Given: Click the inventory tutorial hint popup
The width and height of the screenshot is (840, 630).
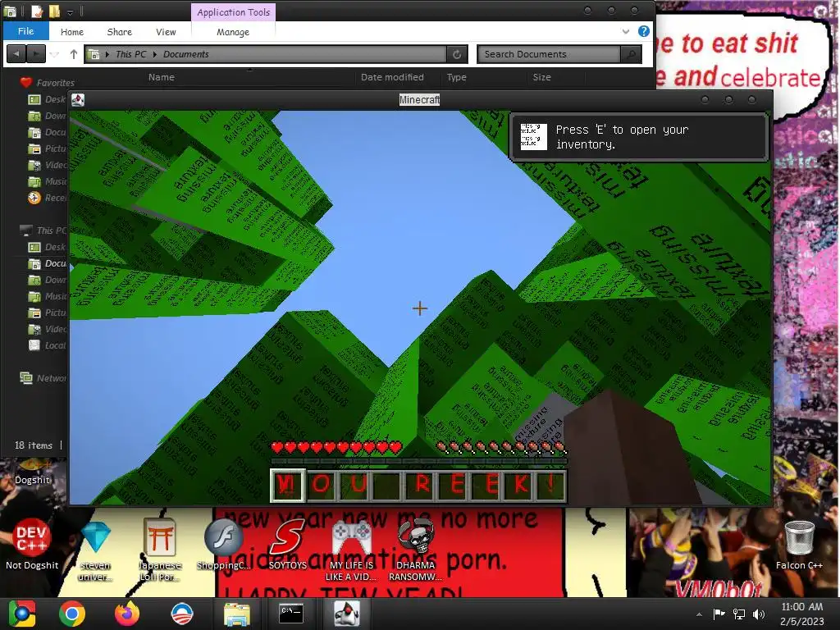Looking at the screenshot, I should 638,137.
